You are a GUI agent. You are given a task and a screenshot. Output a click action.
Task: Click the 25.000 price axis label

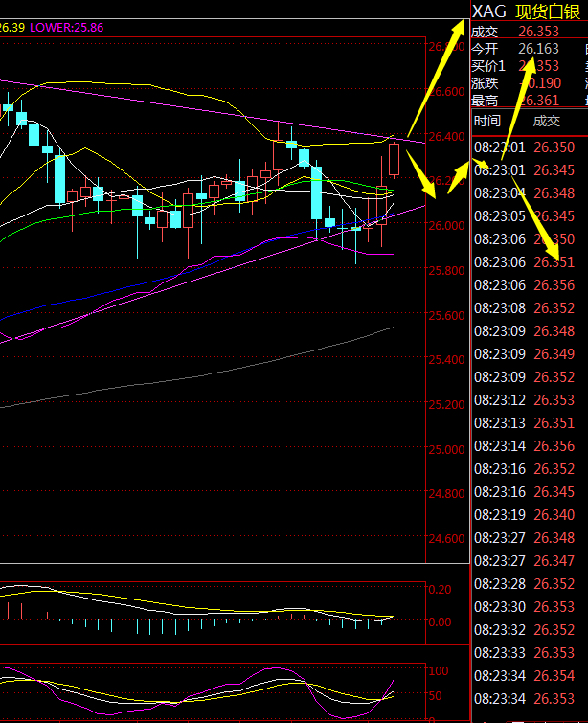446,449
